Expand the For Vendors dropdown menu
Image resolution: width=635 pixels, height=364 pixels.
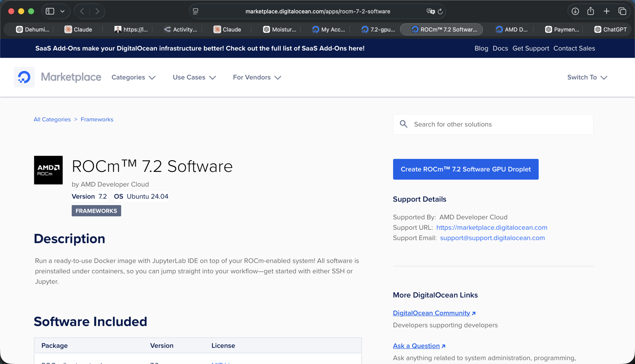tap(257, 77)
